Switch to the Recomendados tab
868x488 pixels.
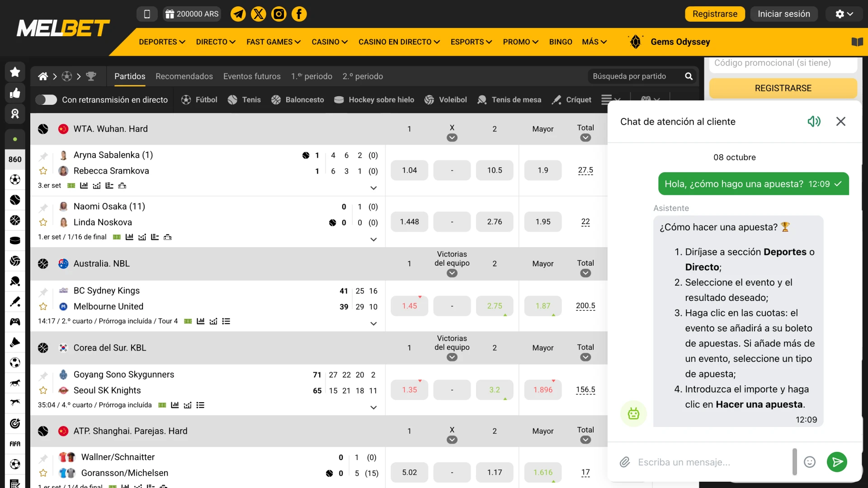(x=184, y=76)
